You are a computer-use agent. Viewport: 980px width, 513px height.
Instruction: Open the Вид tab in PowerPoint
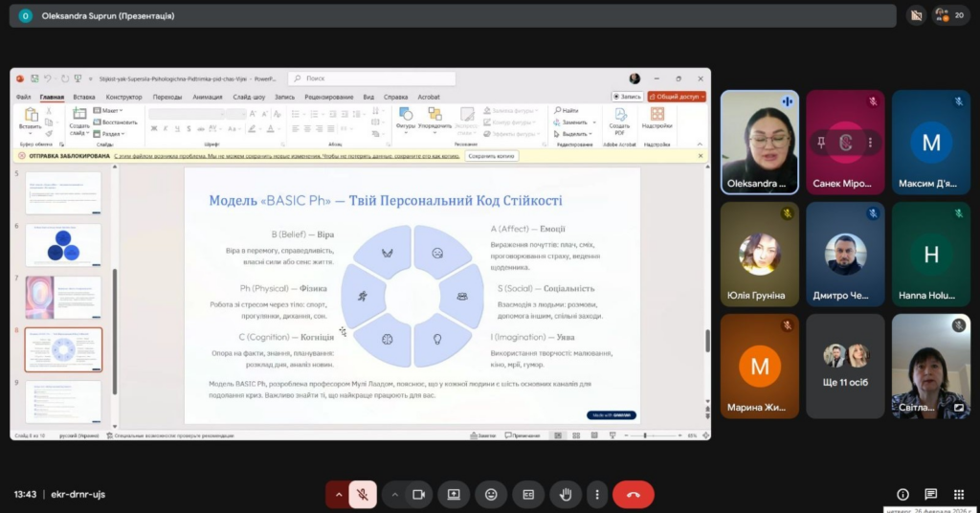(x=368, y=97)
